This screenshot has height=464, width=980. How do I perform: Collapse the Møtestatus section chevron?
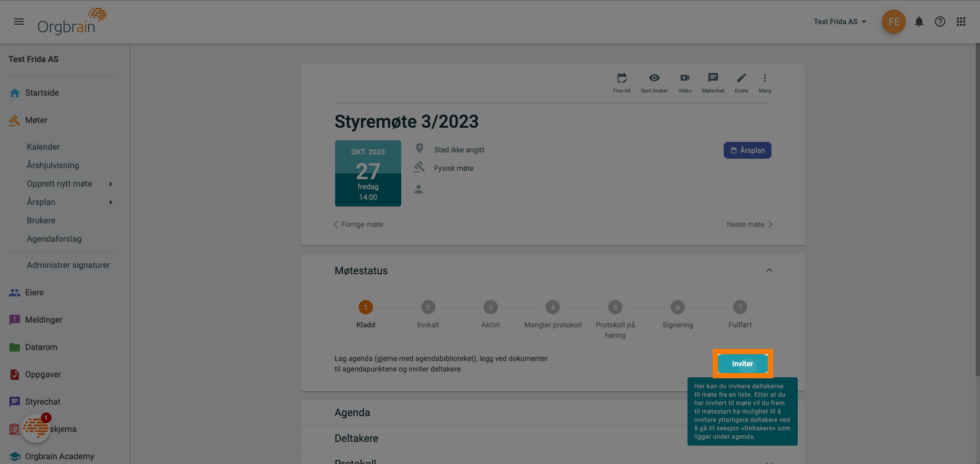(x=769, y=270)
